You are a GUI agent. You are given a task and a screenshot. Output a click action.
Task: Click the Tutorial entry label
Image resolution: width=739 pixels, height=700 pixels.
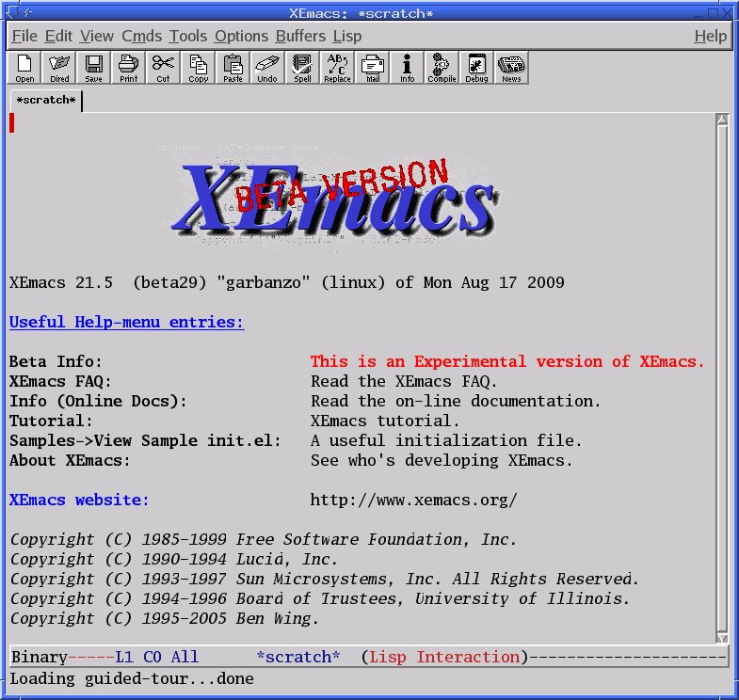coord(51,422)
